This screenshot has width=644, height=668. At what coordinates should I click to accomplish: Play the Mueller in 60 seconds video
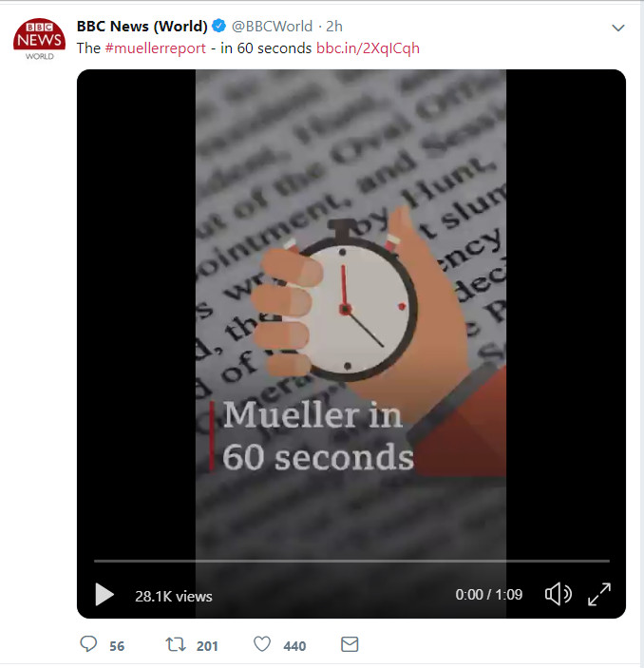pyautogui.click(x=104, y=594)
